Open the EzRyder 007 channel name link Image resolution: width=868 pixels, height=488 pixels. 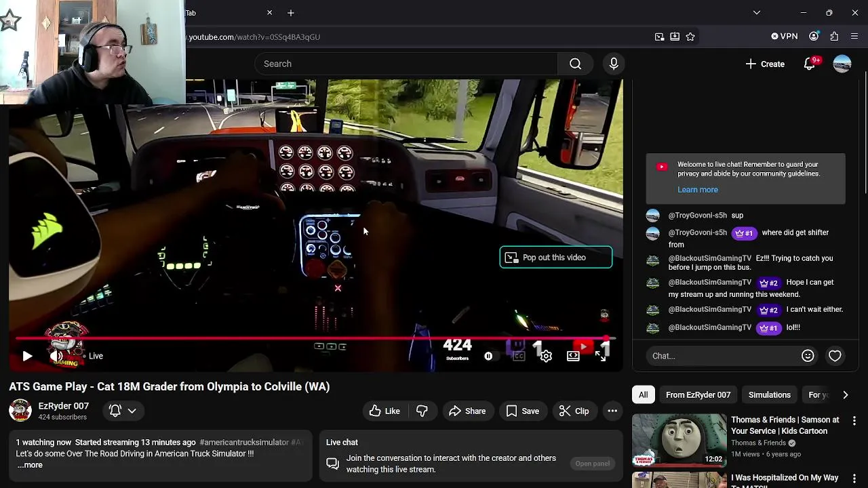(63, 405)
